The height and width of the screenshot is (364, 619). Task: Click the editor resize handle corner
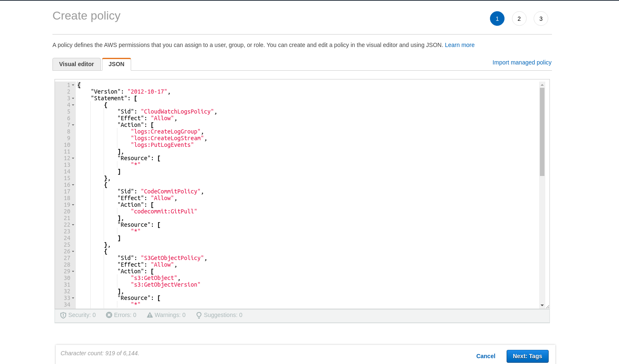pos(547,307)
